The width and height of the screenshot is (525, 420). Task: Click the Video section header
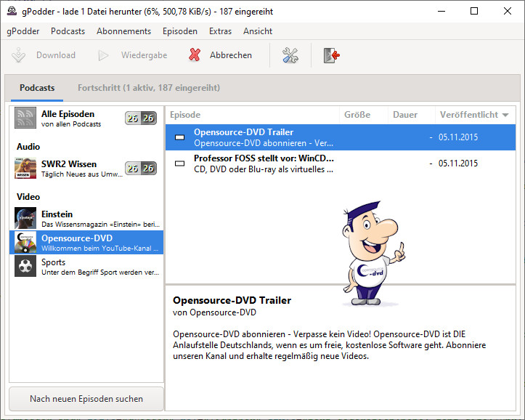28,197
